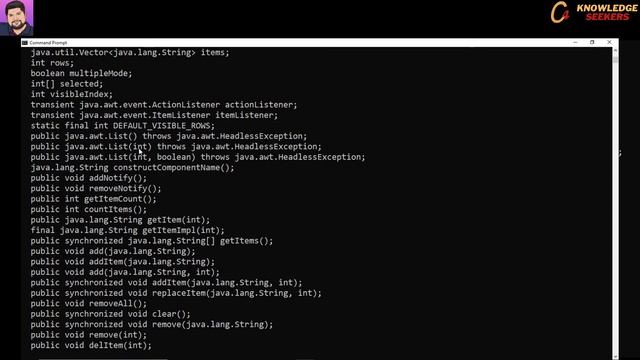Screen dimensions: 640x360
Task: Click the 'boolean multipleMode;' line
Action: (x=81, y=73)
